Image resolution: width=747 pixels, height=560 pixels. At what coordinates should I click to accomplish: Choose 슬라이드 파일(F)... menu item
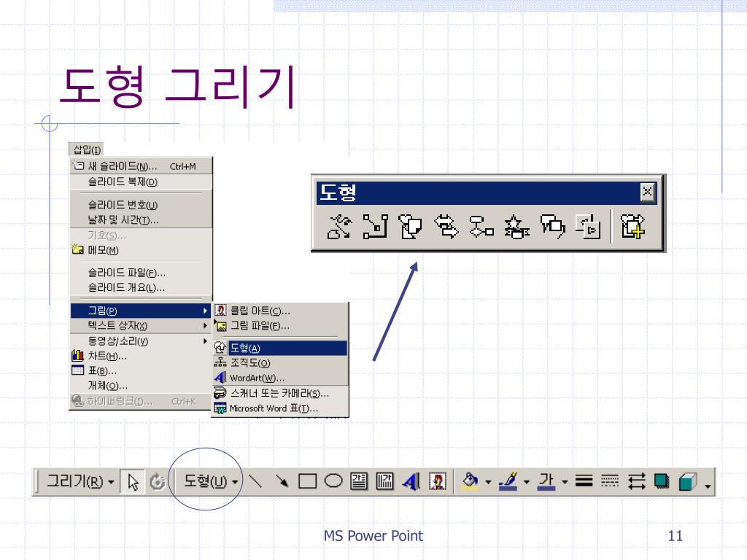[x=141, y=273]
